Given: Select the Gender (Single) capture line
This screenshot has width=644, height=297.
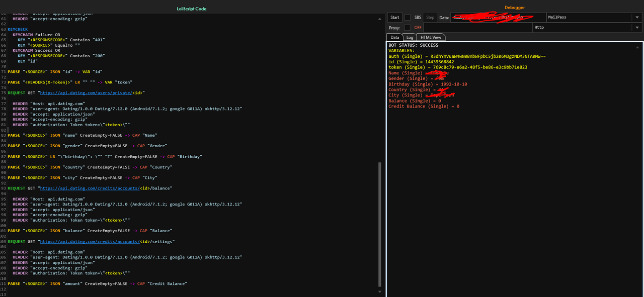Looking at the screenshot, I should click(x=416, y=78).
